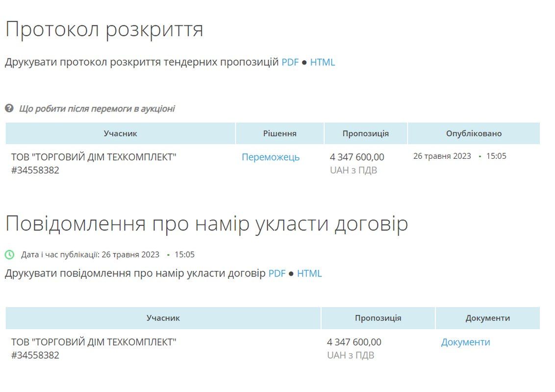Click the question mark help icon
This screenshot has width=555, height=392.
pos(9,108)
